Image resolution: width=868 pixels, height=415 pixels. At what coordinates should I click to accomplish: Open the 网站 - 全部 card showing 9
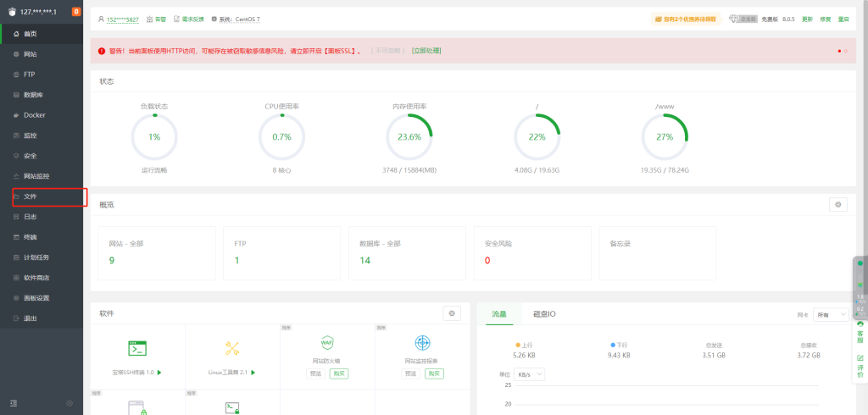coord(157,253)
